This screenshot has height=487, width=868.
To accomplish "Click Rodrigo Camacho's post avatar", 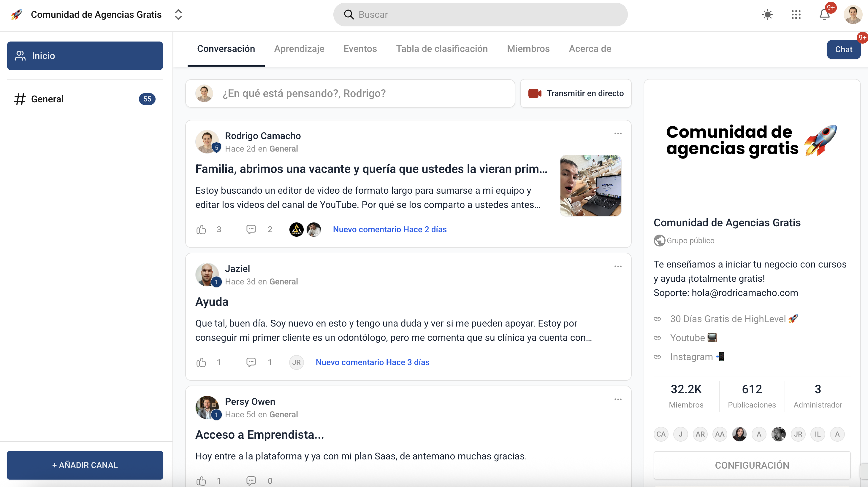I will tap(207, 142).
